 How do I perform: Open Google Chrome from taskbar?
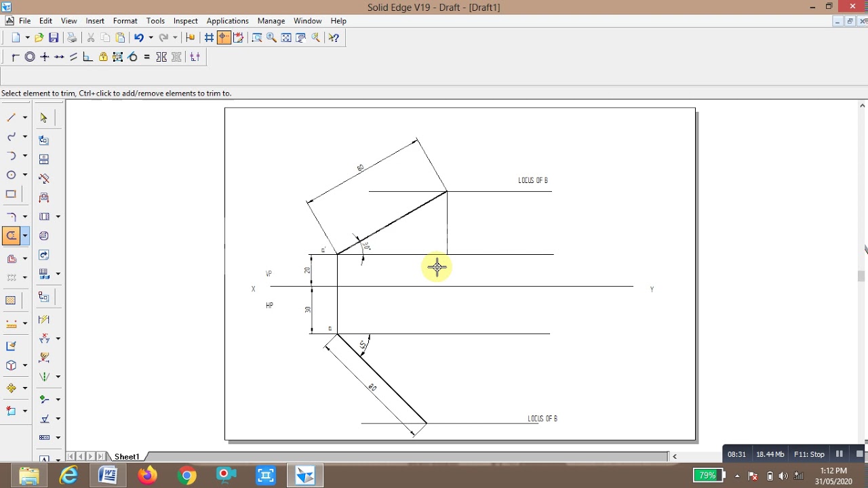click(187, 476)
